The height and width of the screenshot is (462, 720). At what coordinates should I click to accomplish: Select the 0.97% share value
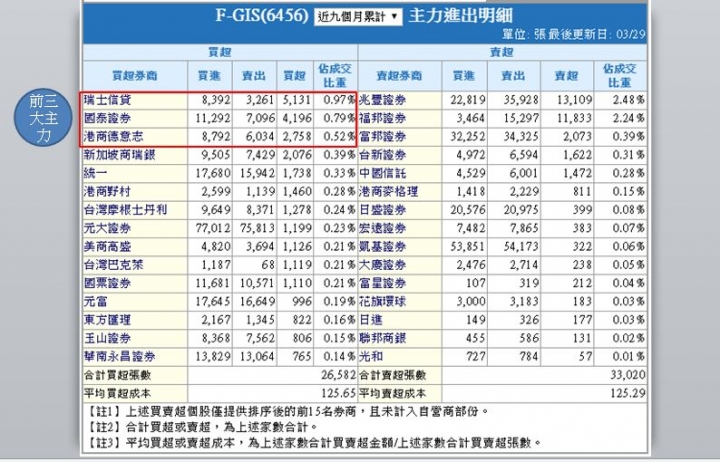tap(339, 100)
